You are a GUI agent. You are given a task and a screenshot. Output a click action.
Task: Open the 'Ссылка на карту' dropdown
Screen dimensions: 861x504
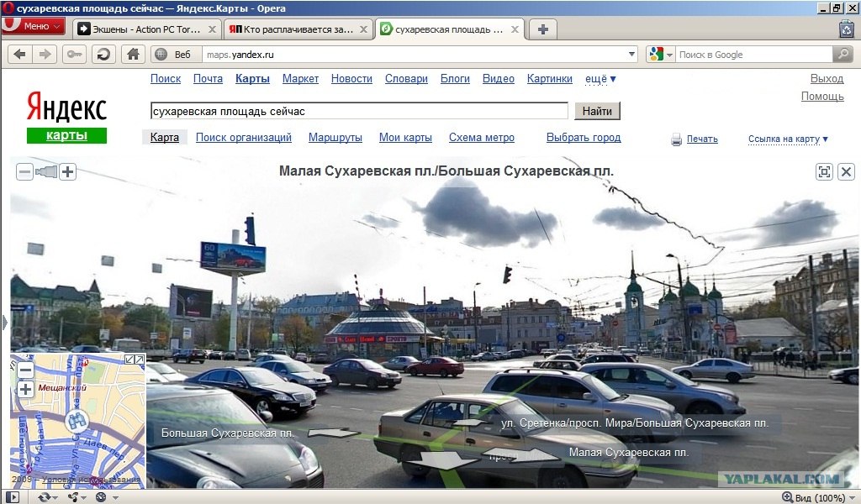click(788, 139)
